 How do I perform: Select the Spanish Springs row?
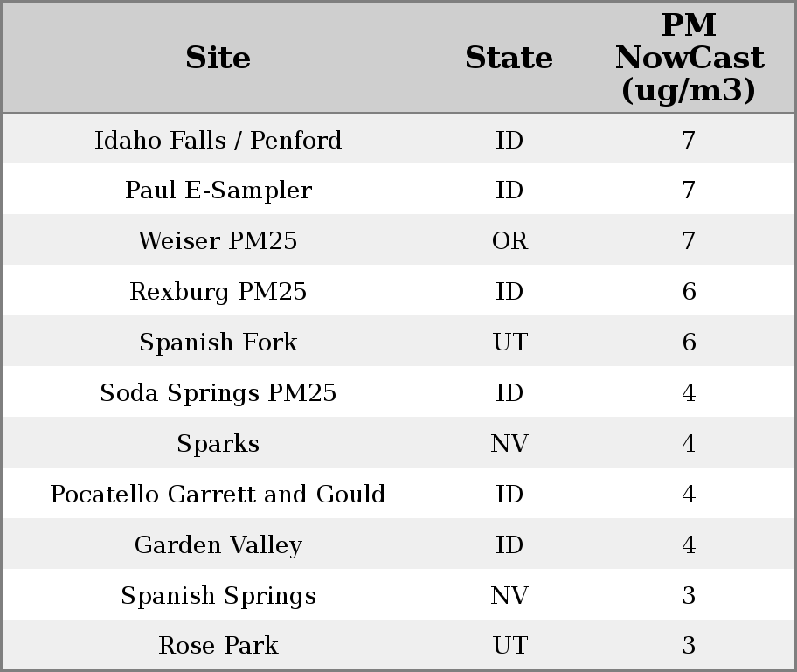coord(218,596)
